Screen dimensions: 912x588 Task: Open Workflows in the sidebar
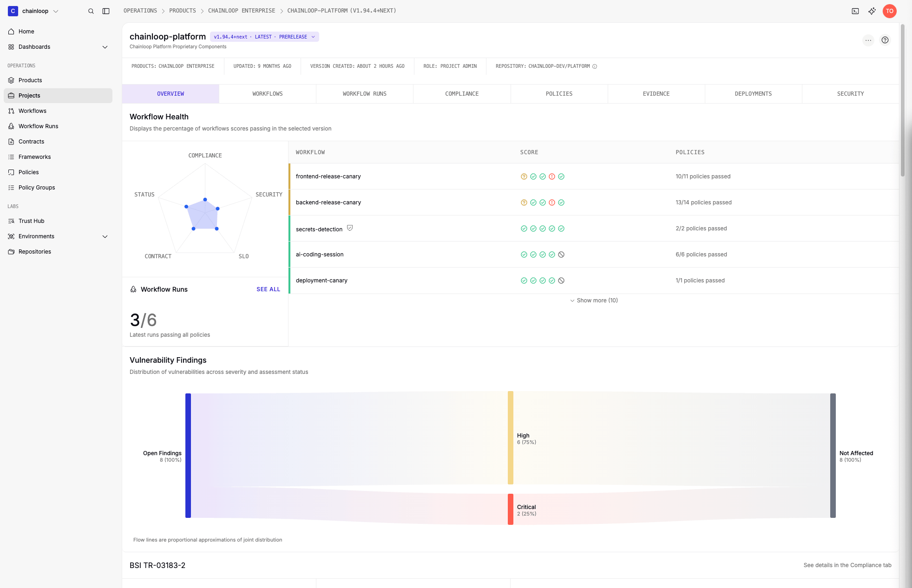pyautogui.click(x=58, y=111)
